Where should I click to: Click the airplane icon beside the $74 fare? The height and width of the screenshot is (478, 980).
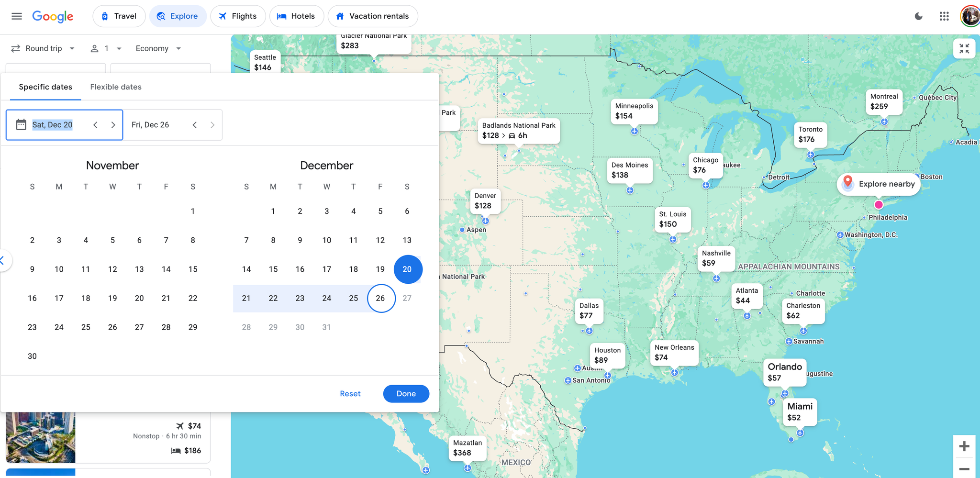tap(181, 425)
